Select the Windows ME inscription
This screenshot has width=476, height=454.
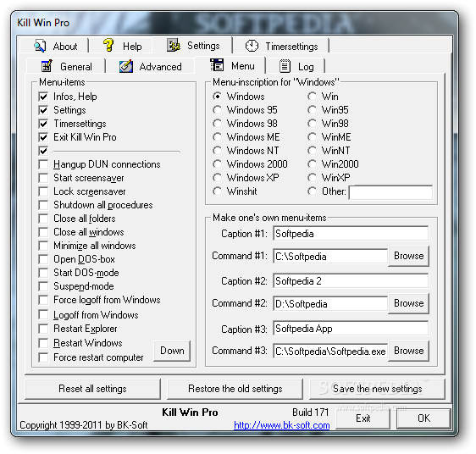[217, 137]
